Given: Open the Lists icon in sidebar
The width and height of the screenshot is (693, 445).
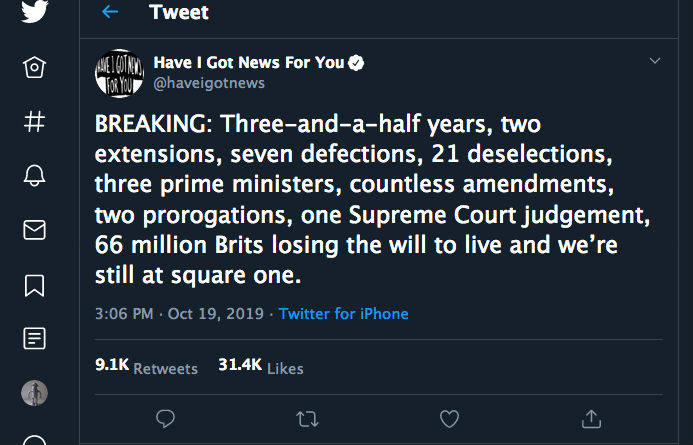Looking at the screenshot, I should (34, 340).
